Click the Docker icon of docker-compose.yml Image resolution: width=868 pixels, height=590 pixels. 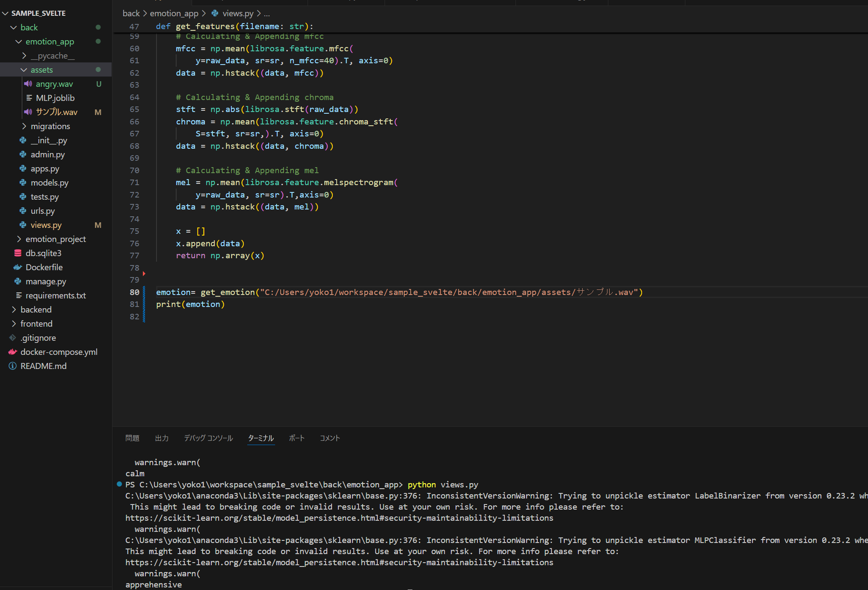(x=13, y=352)
